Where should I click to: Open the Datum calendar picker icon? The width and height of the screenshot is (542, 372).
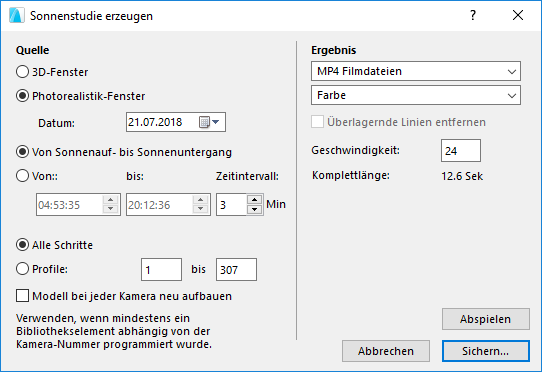(x=204, y=122)
